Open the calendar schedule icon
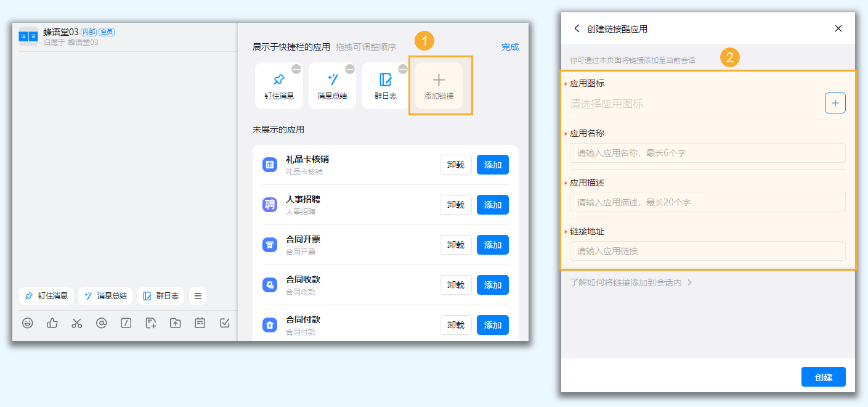The image size is (868, 407). click(200, 323)
